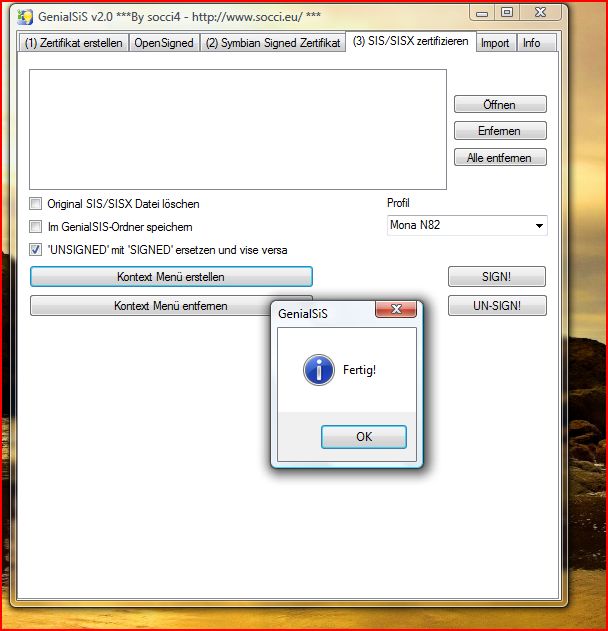Image resolution: width=608 pixels, height=631 pixels.
Task: Click the GenialSiS app icon in title bar
Action: click(x=25, y=17)
